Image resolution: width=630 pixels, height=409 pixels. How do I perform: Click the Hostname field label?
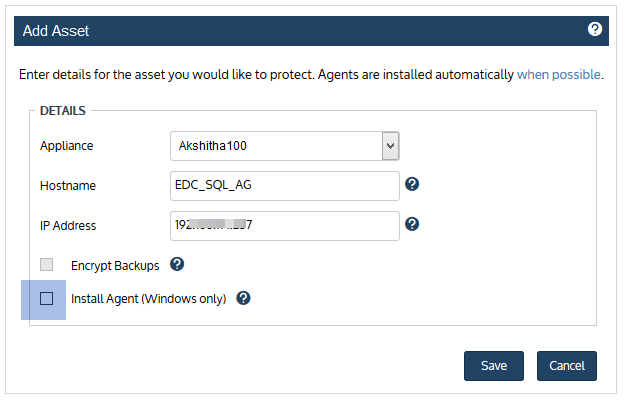68,186
